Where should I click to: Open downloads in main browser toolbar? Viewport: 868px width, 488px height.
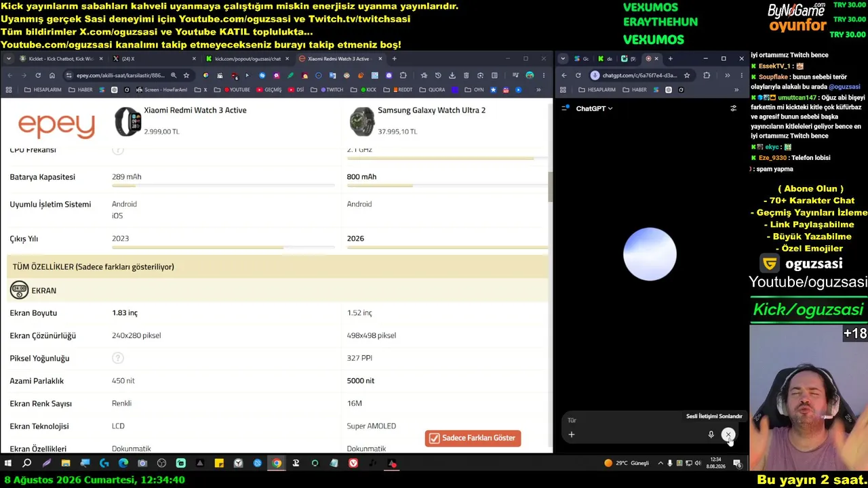click(x=452, y=75)
